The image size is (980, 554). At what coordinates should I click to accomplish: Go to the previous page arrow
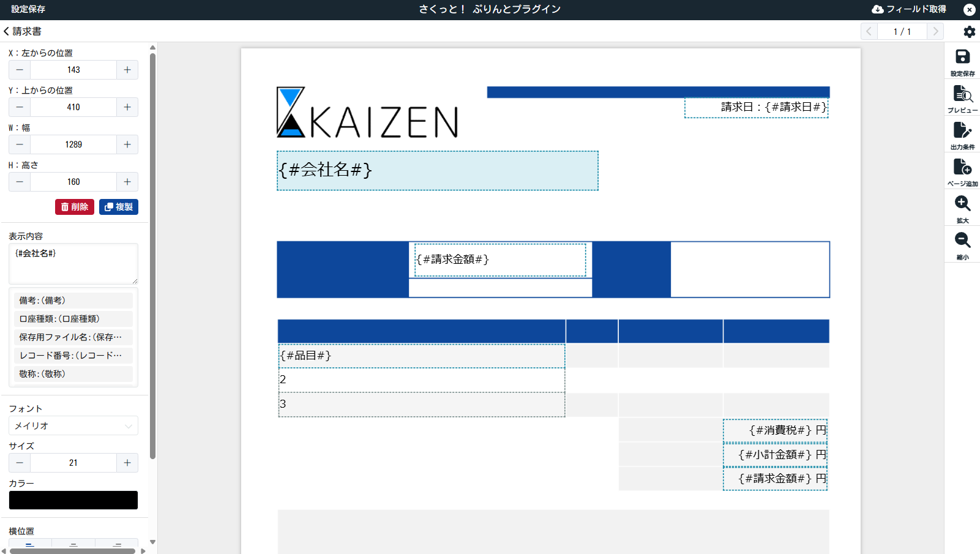coord(869,31)
